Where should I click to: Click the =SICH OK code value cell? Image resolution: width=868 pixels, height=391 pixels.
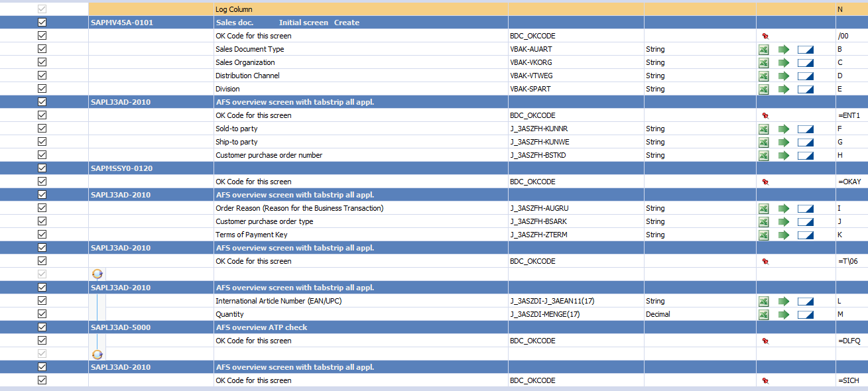click(851, 380)
